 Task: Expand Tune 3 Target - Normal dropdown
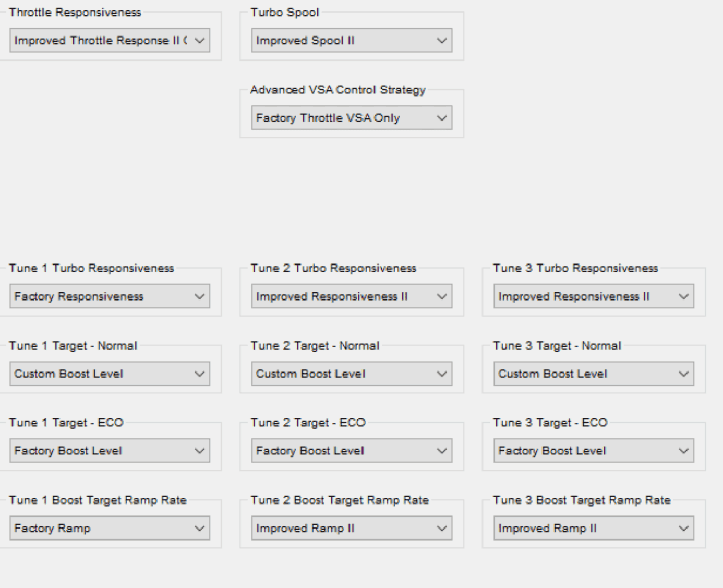coord(593,374)
